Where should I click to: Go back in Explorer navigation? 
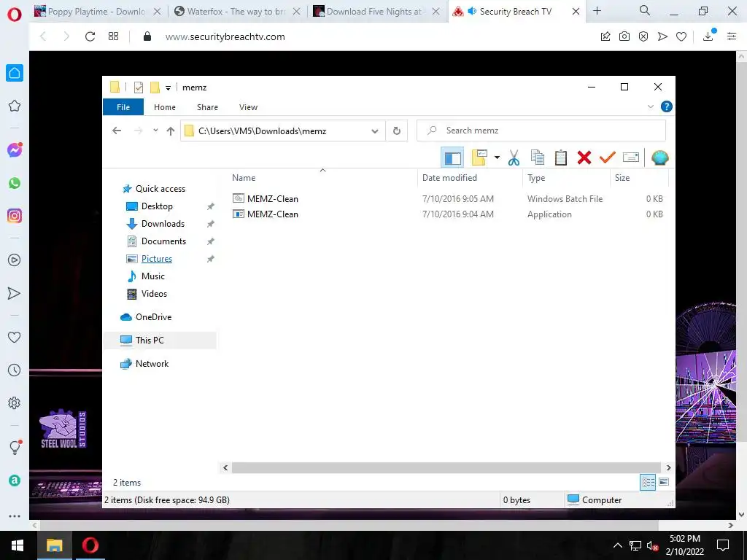pos(117,131)
